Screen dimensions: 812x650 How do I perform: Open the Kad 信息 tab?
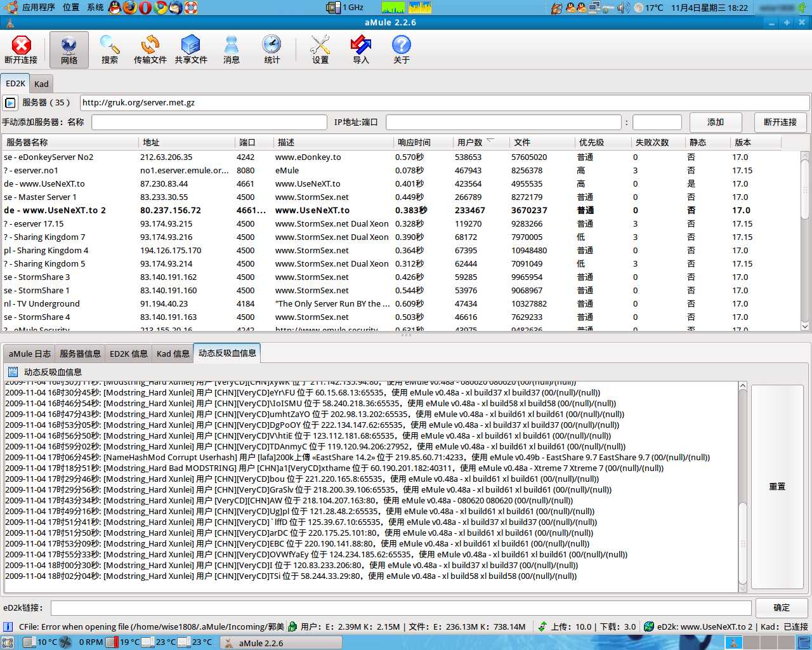(173, 354)
